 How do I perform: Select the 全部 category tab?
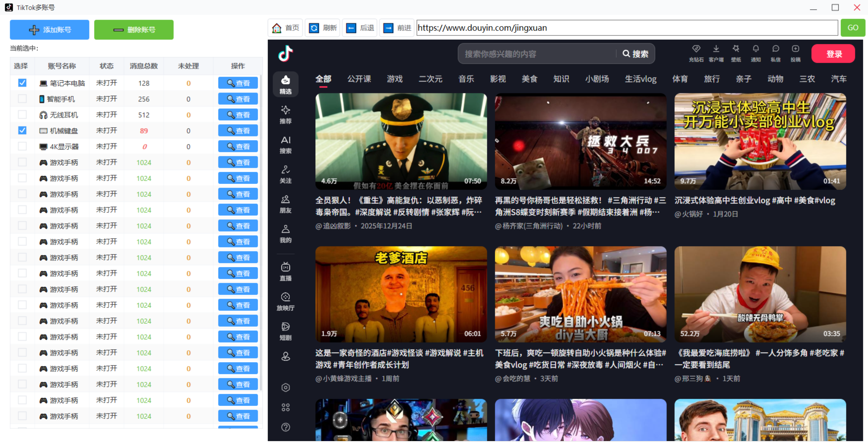(x=323, y=79)
